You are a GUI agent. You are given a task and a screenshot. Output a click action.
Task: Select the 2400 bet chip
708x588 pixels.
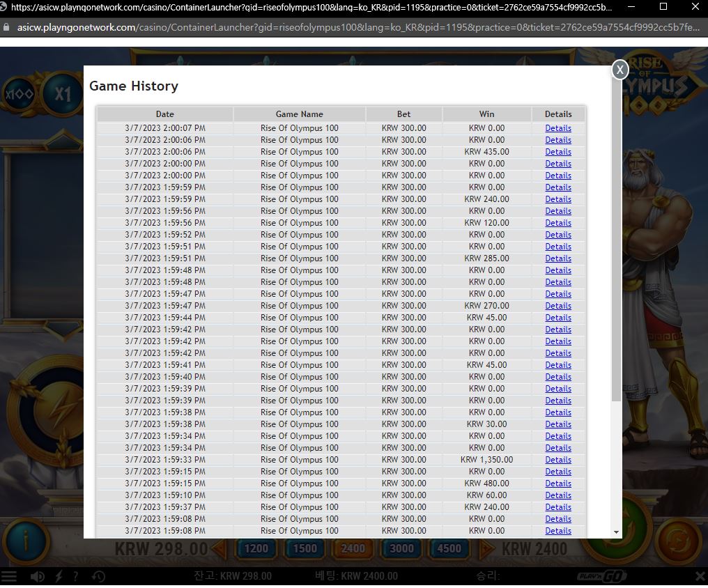pyautogui.click(x=353, y=548)
